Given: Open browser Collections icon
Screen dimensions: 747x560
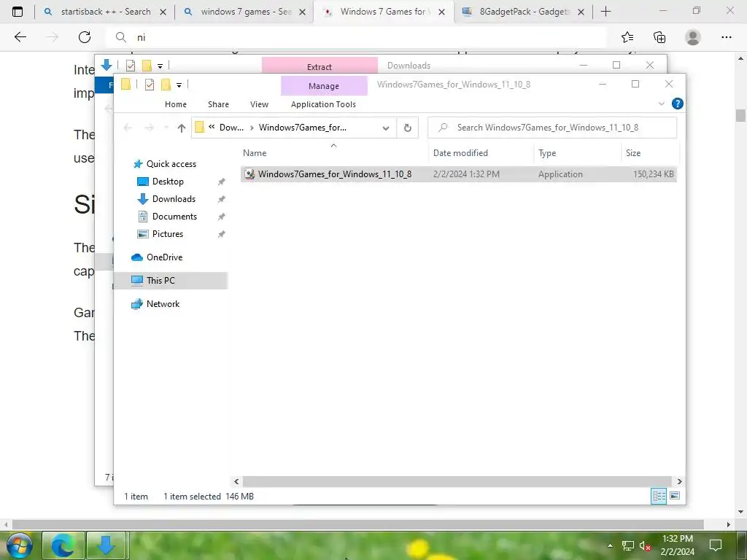Looking at the screenshot, I should (x=659, y=37).
